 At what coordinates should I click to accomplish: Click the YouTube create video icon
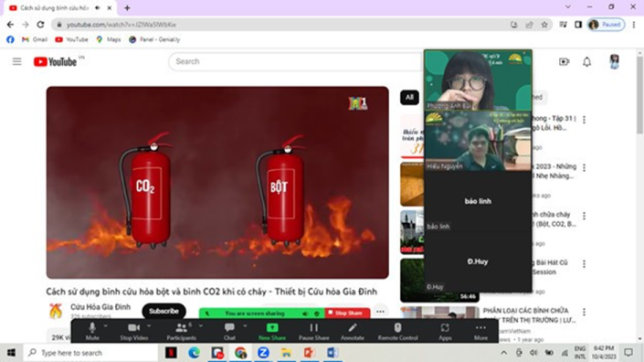click(x=564, y=61)
